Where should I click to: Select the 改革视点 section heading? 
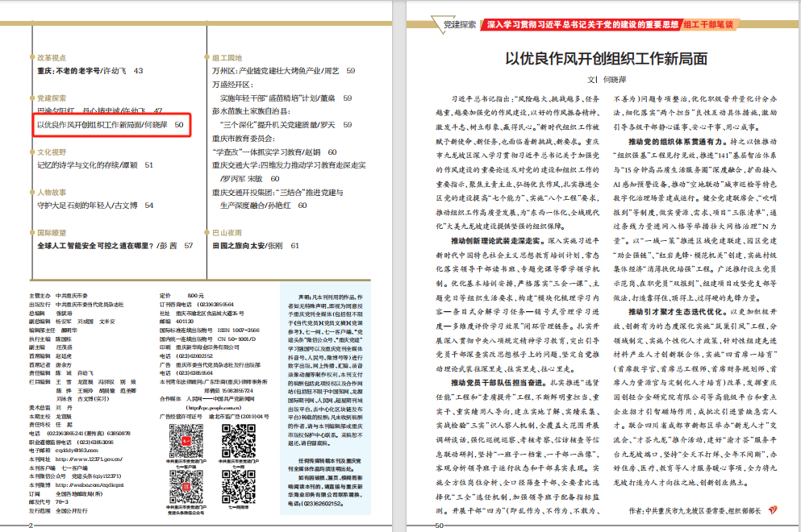point(53,58)
